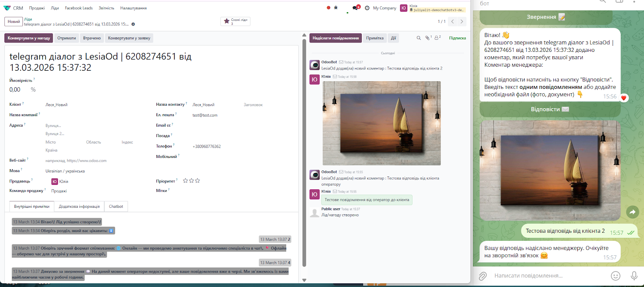Open the conversations icon with red badge
This screenshot has height=287, width=644.
click(355, 8)
